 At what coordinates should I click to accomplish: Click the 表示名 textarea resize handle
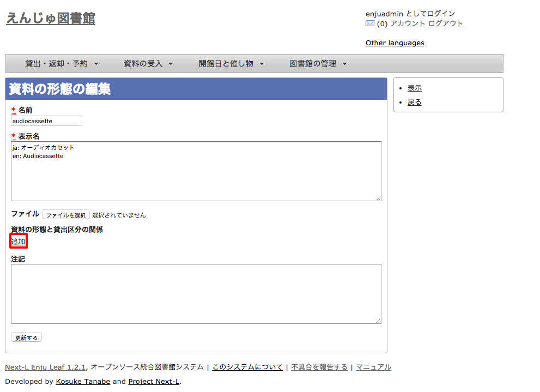pos(379,198)
